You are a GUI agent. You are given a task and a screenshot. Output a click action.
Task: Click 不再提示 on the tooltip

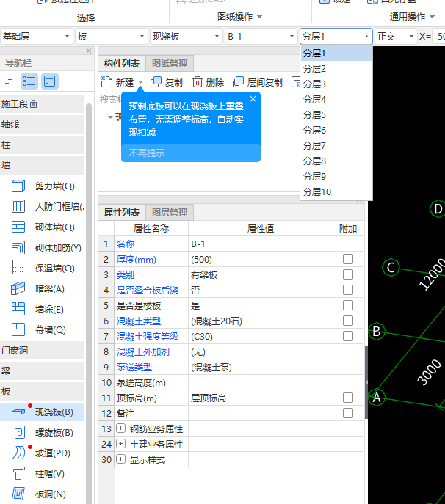(x=147, y=153)
